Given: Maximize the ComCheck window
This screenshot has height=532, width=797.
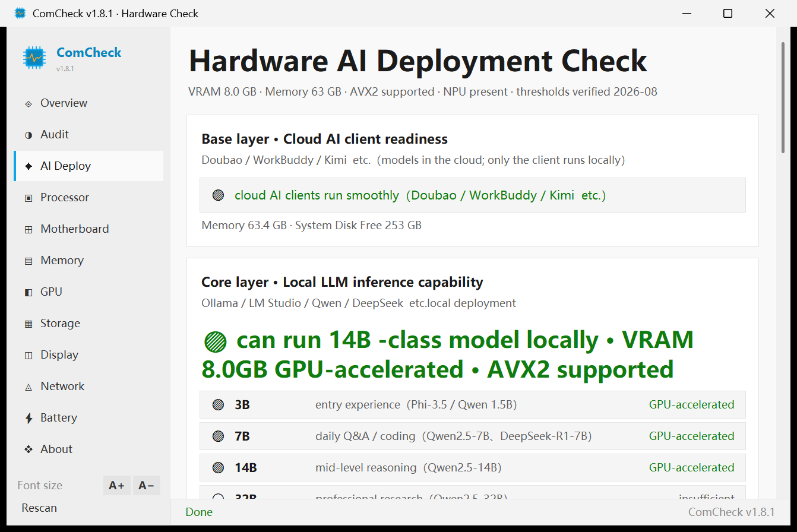Looking at the screenshot, I should [x=728, y=13].
